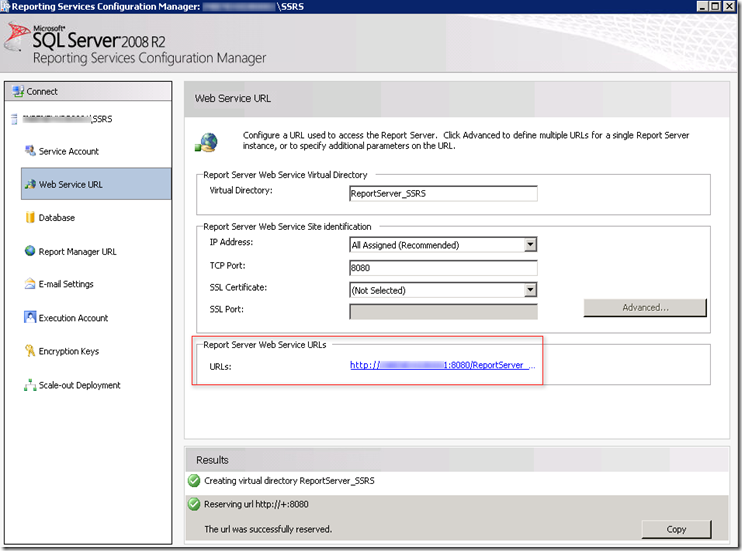Viewport: 742px width, 551px height.
Task: Click the Execution Account icon
Action: point(29,318)
